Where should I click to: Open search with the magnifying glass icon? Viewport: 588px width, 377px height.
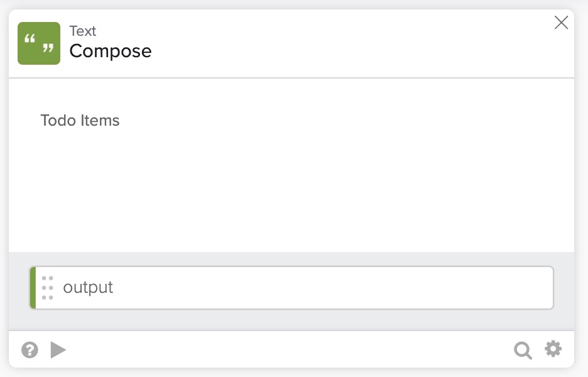tap(523, 350)
